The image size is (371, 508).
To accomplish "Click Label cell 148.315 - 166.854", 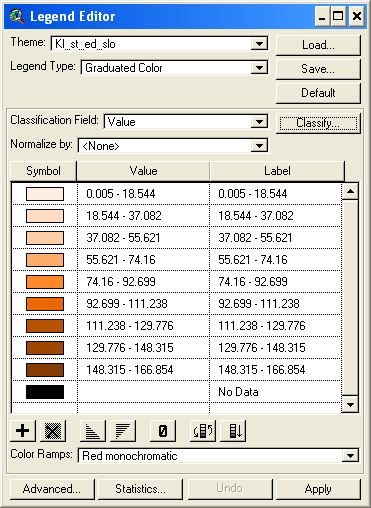I will point(276,370).
